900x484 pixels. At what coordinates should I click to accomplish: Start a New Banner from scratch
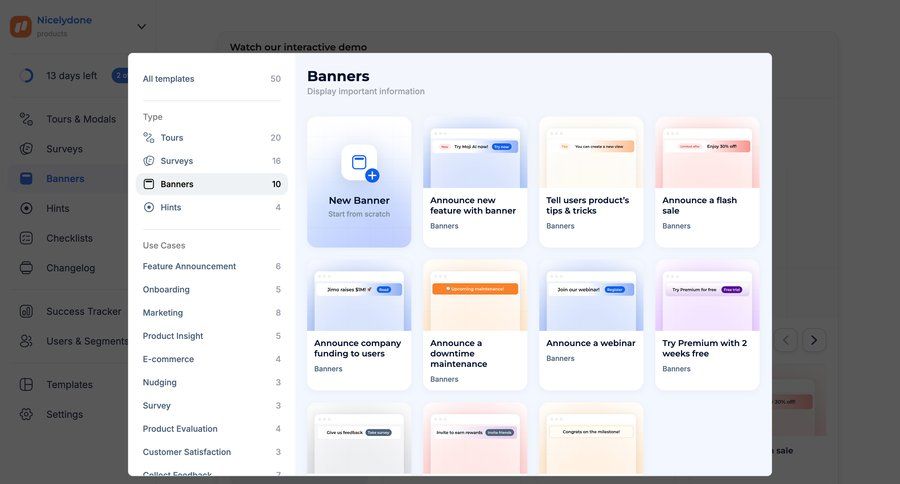(359, 182)
